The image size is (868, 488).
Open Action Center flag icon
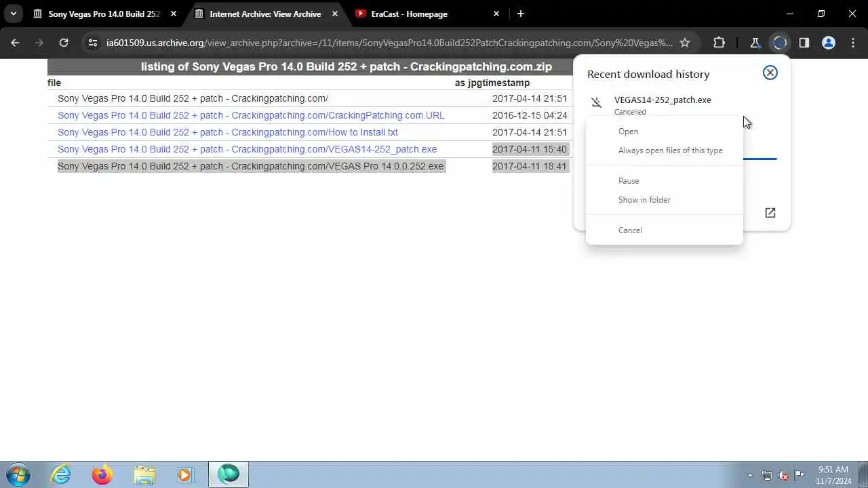pyautogui.click(x=800, y=475)
